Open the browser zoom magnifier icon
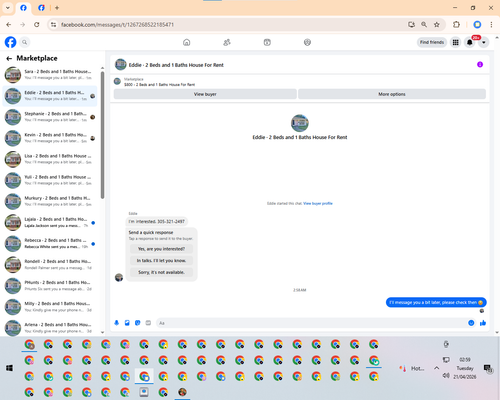 pyautogui.click(x=424, y=25)
